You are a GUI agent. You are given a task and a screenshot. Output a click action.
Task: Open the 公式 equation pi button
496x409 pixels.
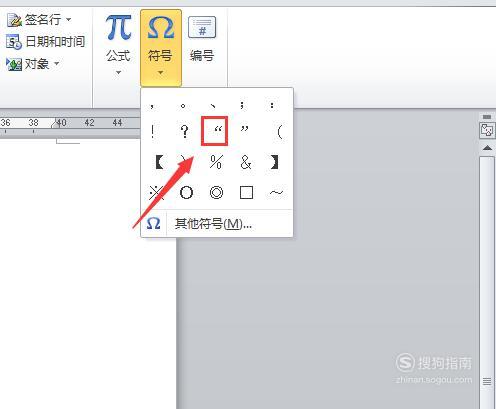pos(118,38)
